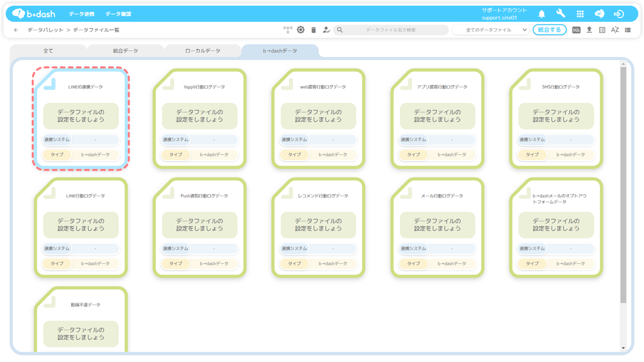Switch to the ローカルデータ tab
The image size is (644, 362).
203,51
